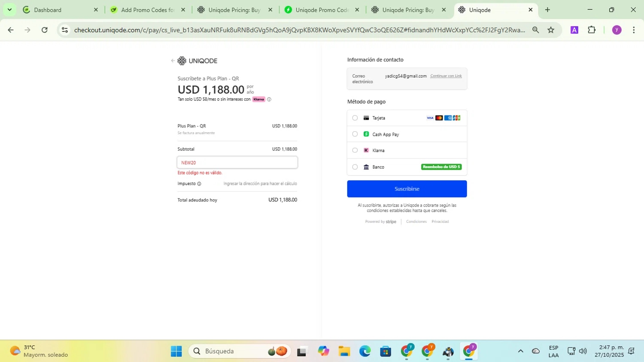Screen dimensions: 644x362
Task: Open Task View on taskbar
Action: 302,351
